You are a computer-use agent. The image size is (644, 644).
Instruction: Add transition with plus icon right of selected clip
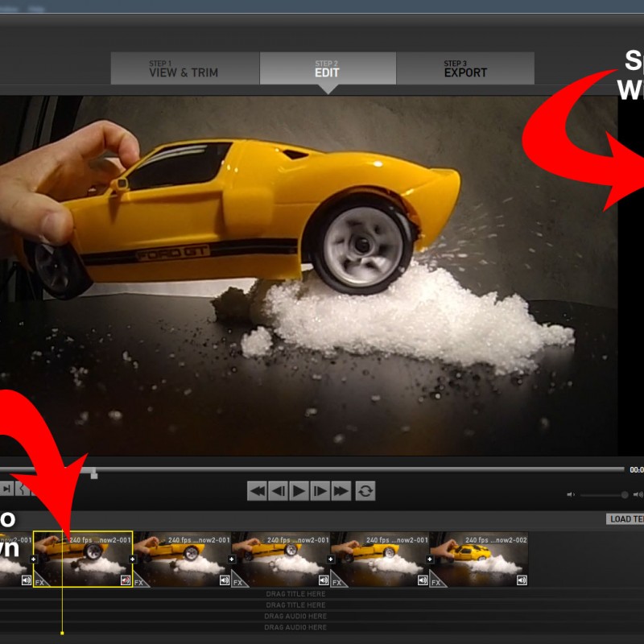(x=132, y=559)
